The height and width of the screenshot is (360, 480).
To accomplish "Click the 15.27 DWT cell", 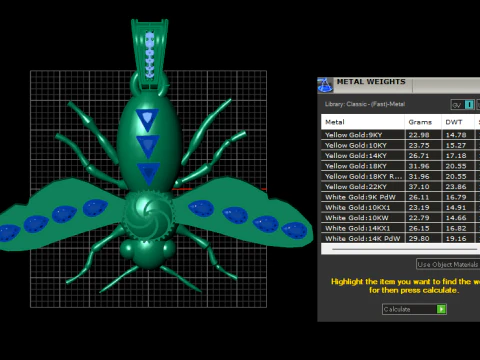I will click(458, 145).
